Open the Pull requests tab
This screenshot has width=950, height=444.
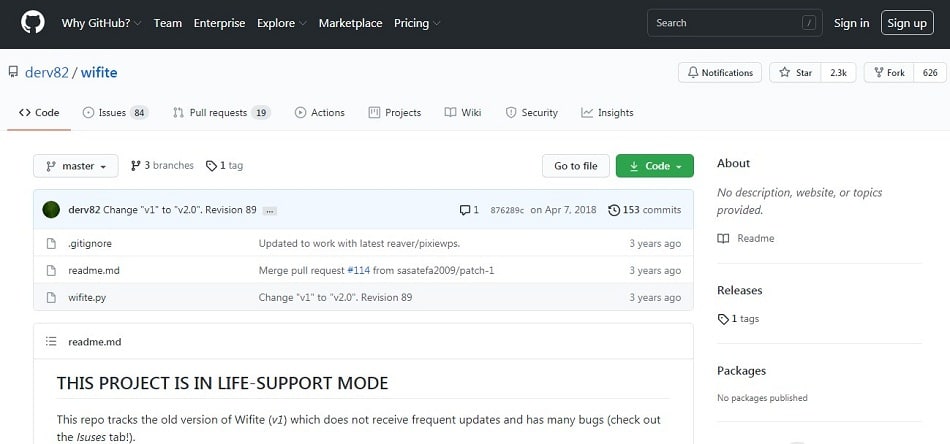tap(221, 113)
